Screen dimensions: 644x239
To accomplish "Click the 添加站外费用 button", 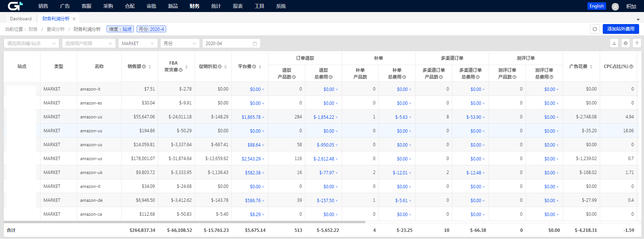I will pyautogui.click(x=621, y=29).
